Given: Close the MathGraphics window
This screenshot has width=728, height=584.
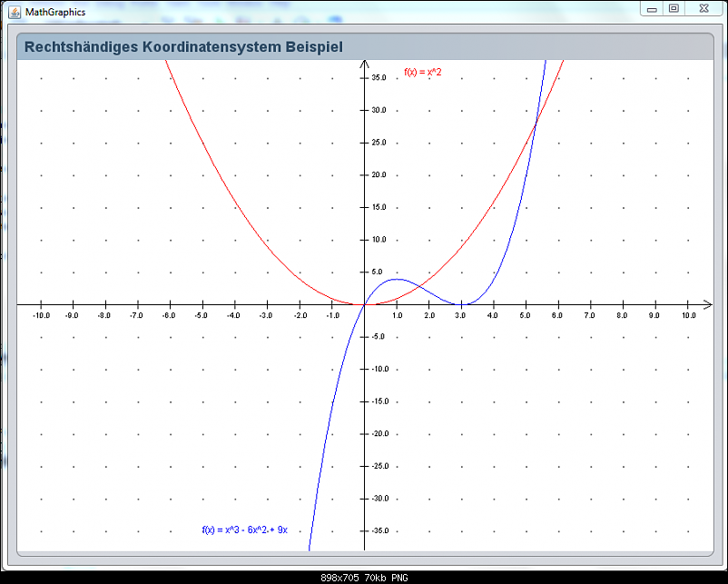Looking at the screenshot, I should point(703,9).
